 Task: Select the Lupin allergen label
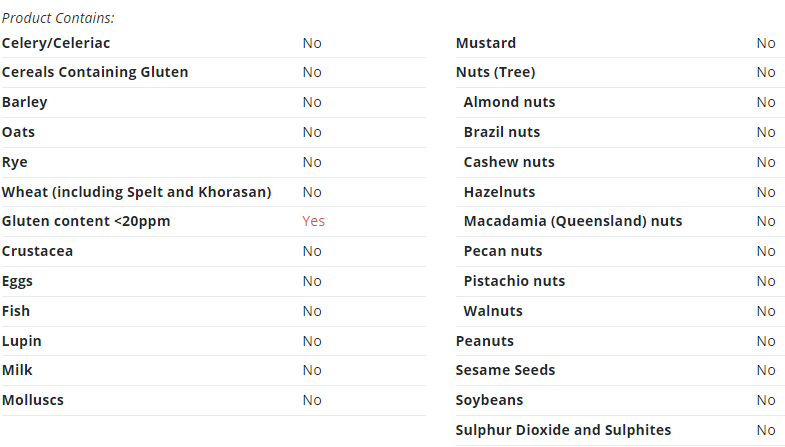(x=22, y=341)
